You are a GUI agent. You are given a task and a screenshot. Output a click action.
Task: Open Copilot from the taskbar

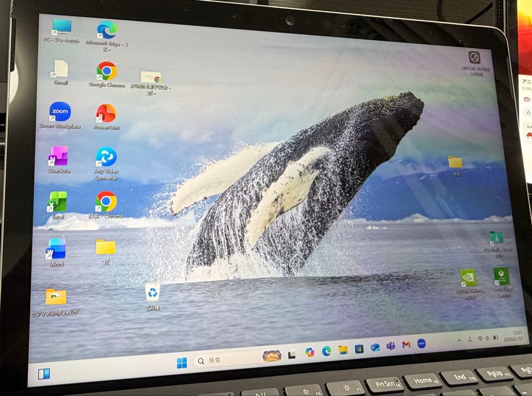click(309, 352)
